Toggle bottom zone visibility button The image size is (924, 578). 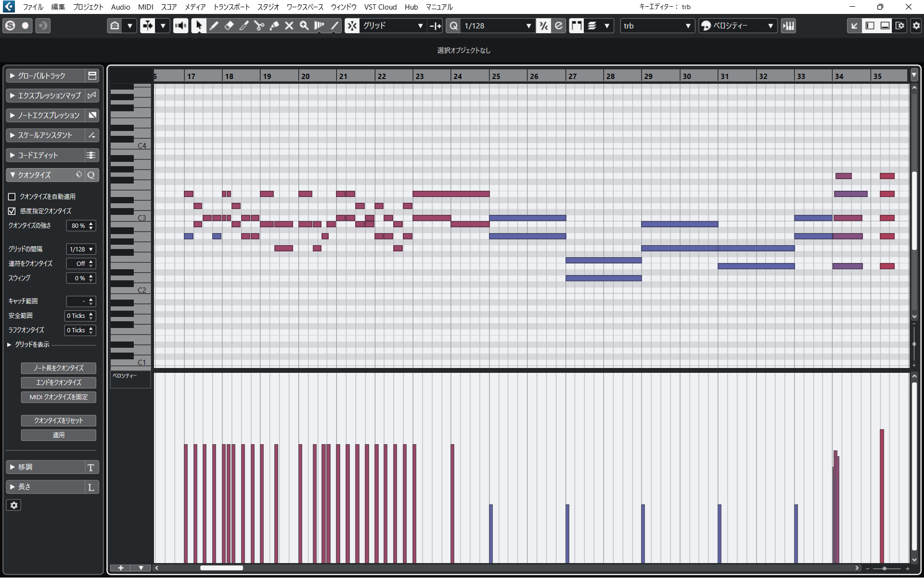pyautogui.click(x=885, y=26)
